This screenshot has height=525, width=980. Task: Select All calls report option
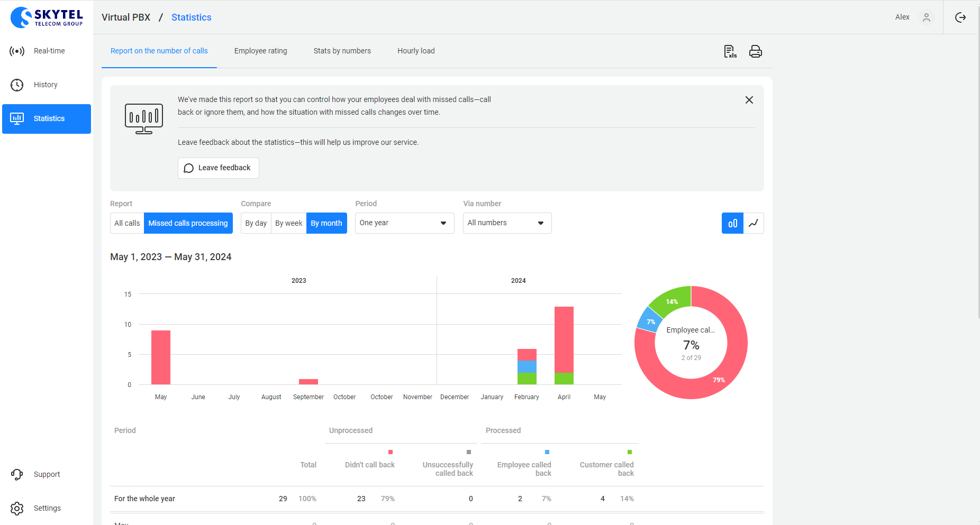[x=127, y=223]
